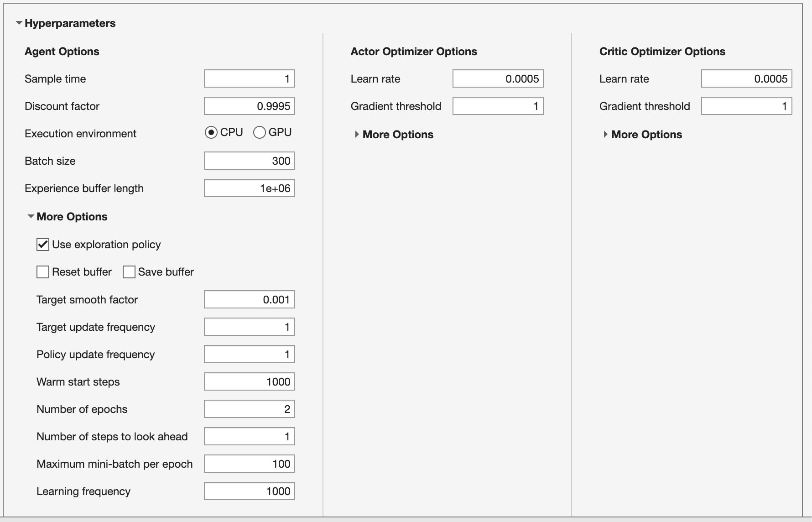
Task: Select the CPU execution environment
Action: pos(211,133)
